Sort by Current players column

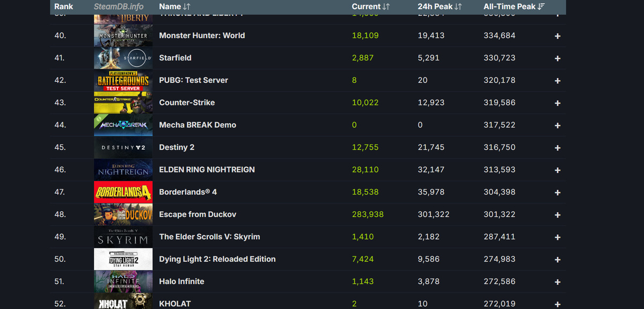(x=370, y=6)
